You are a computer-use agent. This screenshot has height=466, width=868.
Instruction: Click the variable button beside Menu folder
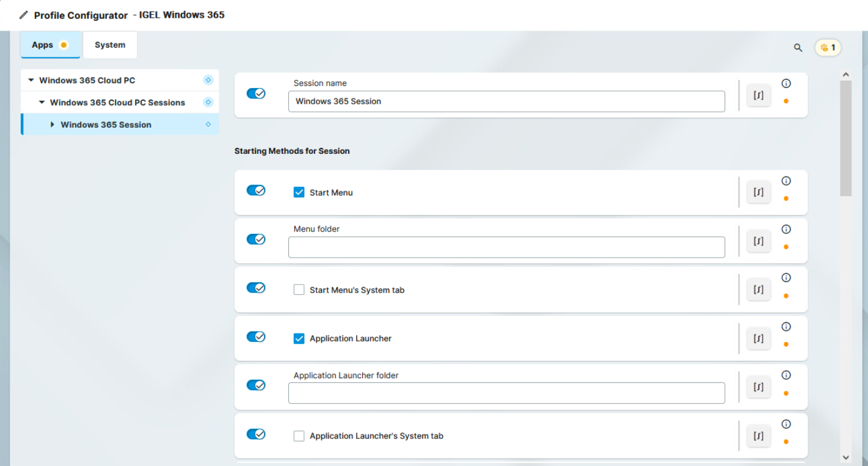tap(758, 241)
